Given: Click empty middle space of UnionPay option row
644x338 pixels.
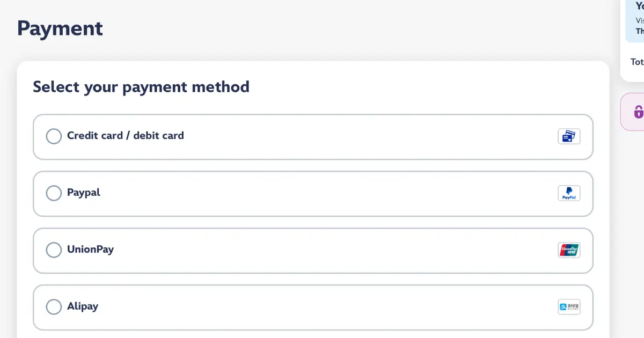Looking at the screenshot, I should click(322, 251).
